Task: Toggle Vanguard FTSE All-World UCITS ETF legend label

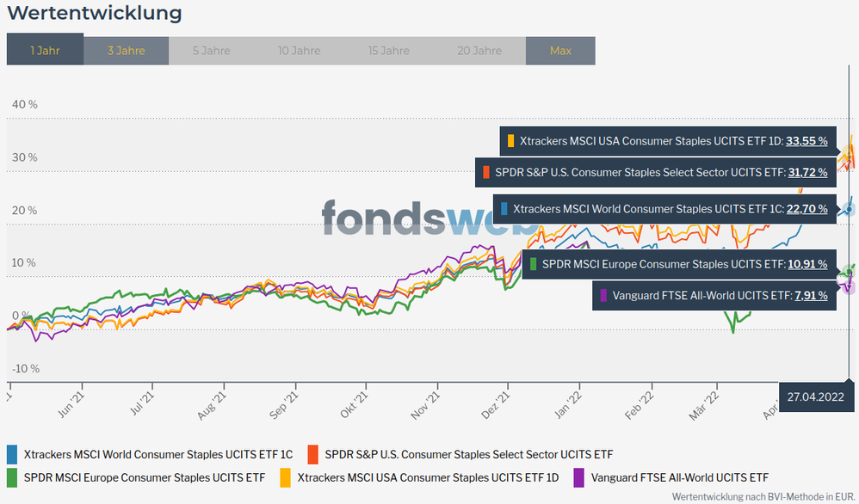Action: point(679,476)
